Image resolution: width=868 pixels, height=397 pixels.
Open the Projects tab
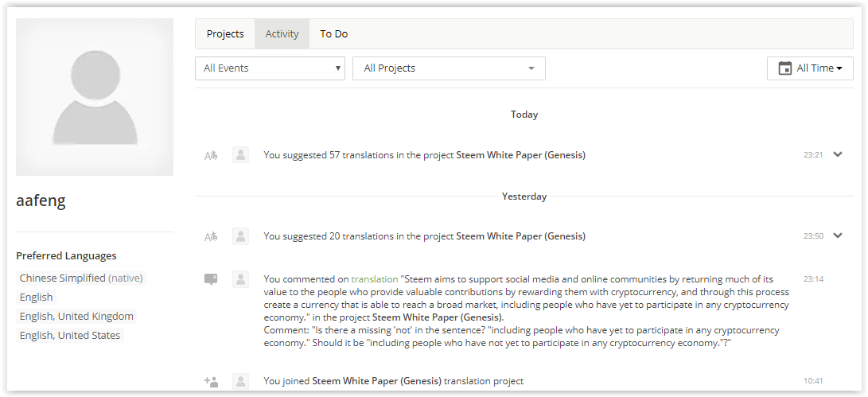pos(224,33)
